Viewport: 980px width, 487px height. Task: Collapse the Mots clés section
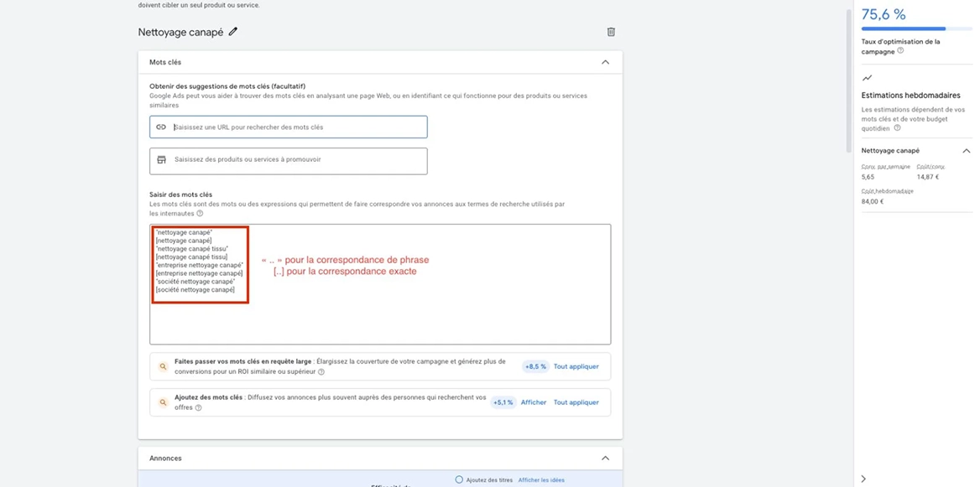605,62
